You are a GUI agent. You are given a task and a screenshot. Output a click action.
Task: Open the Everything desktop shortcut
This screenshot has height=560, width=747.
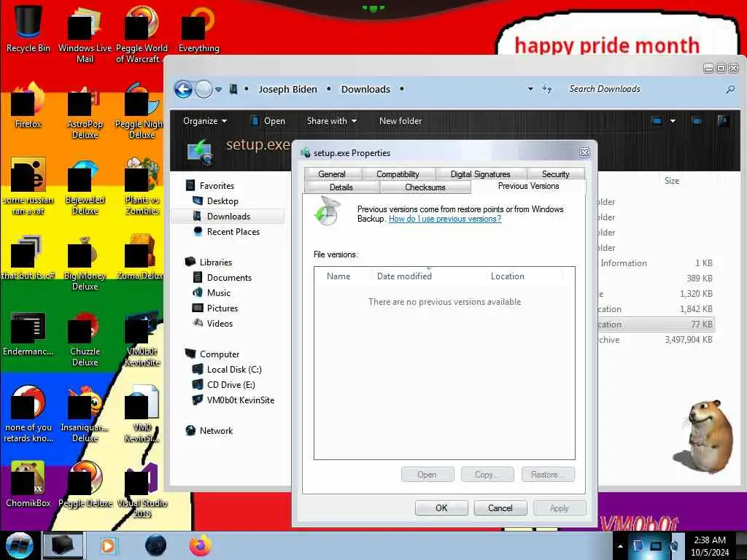(198, 29)
